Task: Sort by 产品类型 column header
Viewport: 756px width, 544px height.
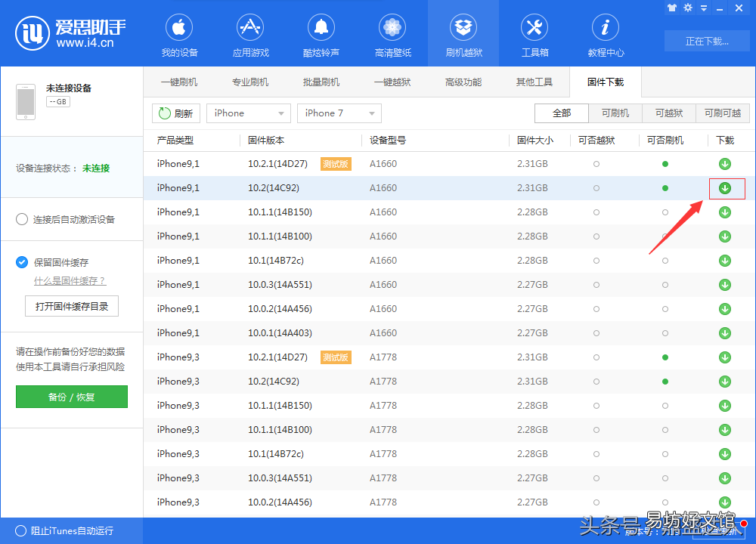Action: (175, 141)
